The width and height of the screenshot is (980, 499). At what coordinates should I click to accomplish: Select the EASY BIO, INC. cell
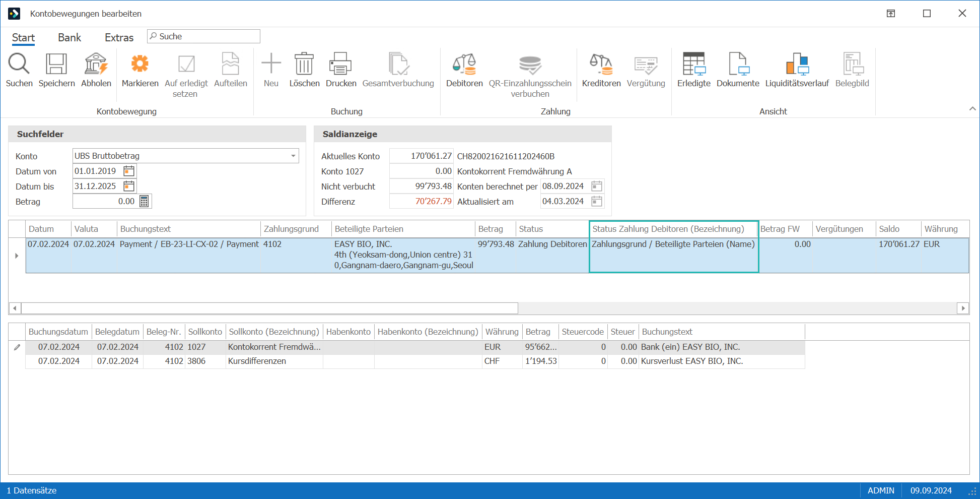click(x=403, y=255)
